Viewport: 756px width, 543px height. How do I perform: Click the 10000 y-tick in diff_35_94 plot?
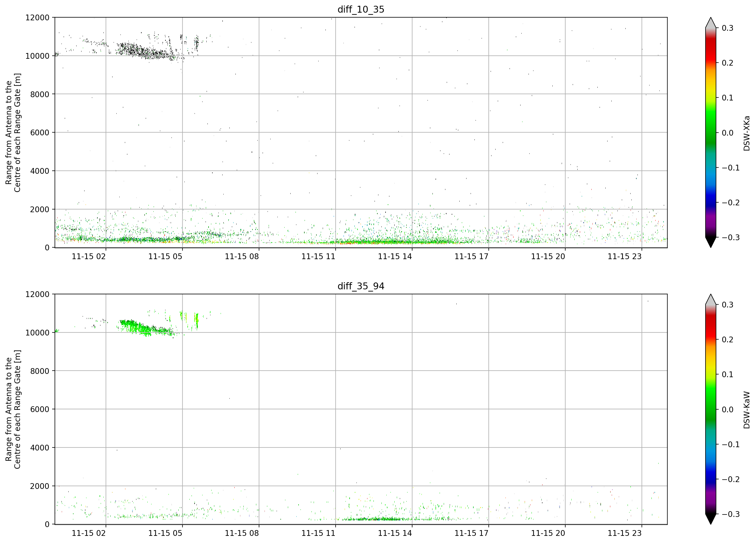37,333
